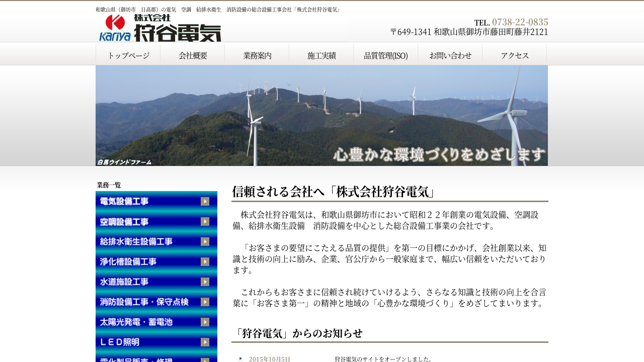Select お問い合わせ in navigation bar
Screen dimensions: 644x362
coord(450,55)
